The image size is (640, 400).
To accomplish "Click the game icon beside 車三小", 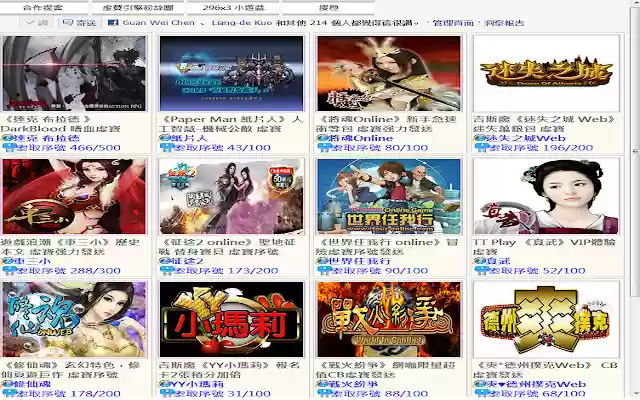I will point(7,261).
